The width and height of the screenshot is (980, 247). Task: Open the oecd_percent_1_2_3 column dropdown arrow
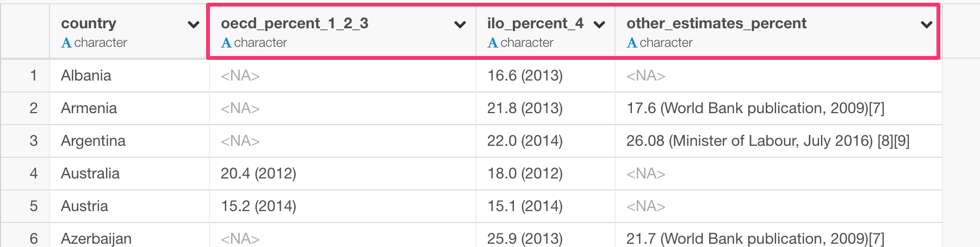point(460,24)
